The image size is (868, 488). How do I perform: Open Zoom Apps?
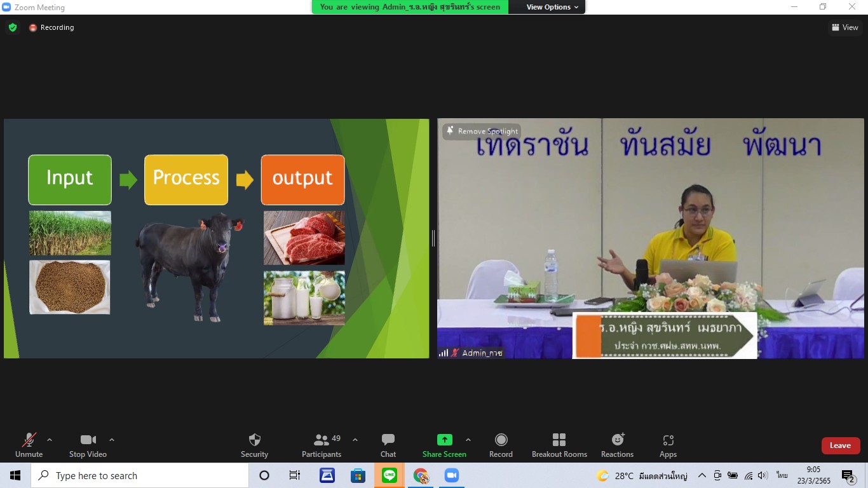point(668,445)
